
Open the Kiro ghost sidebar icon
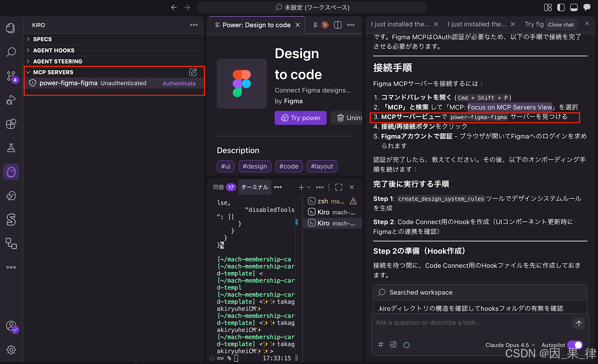point(11,172)
